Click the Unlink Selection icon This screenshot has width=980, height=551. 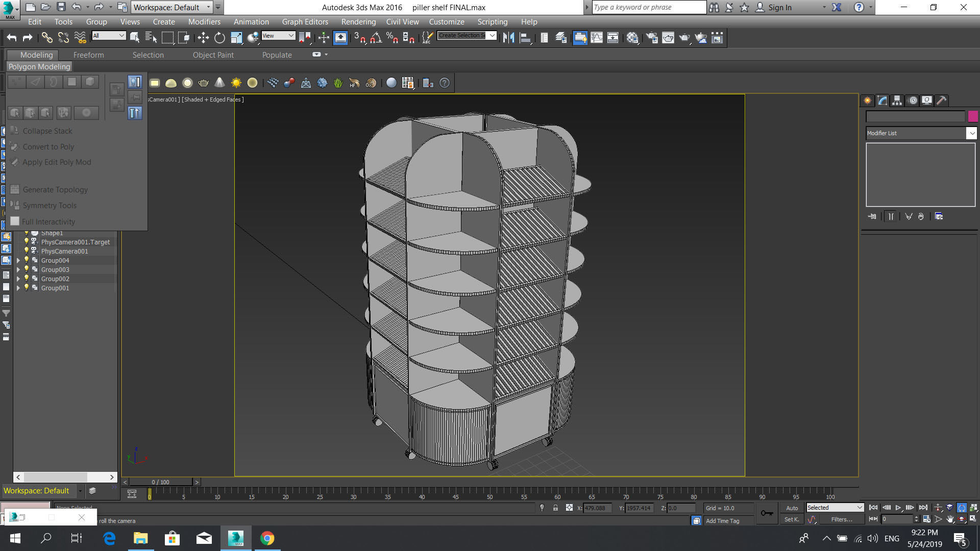pos(63,38)
